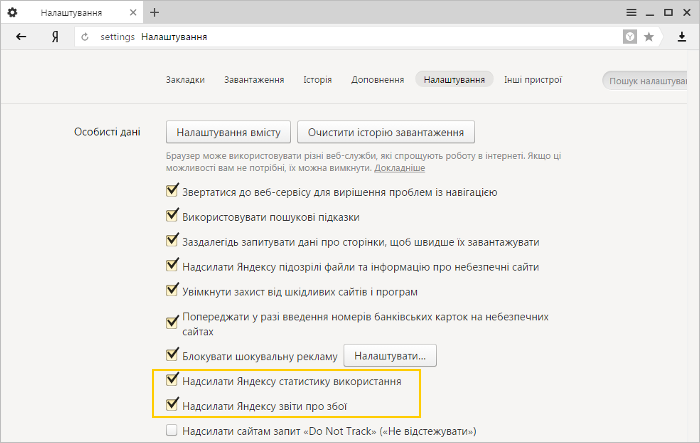Close the Налаштування tab
The image size is (700, 443).
pyautogui.click(x=133, y=13)
